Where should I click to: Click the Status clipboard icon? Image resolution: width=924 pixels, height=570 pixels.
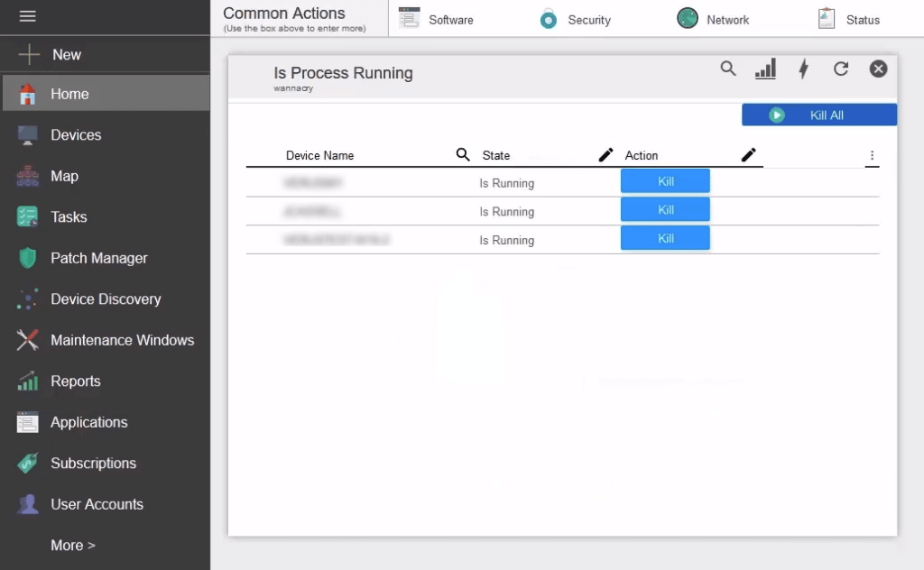[827, 18]
